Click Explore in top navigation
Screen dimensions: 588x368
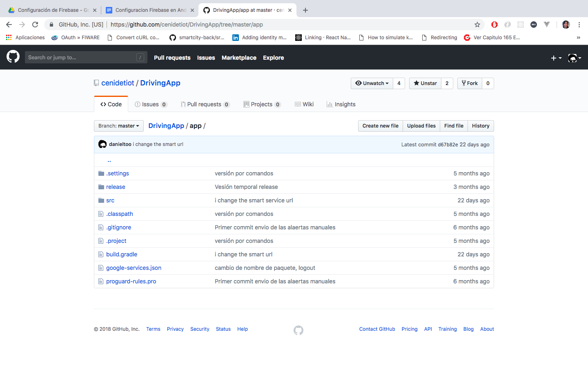tap(274, 58)
